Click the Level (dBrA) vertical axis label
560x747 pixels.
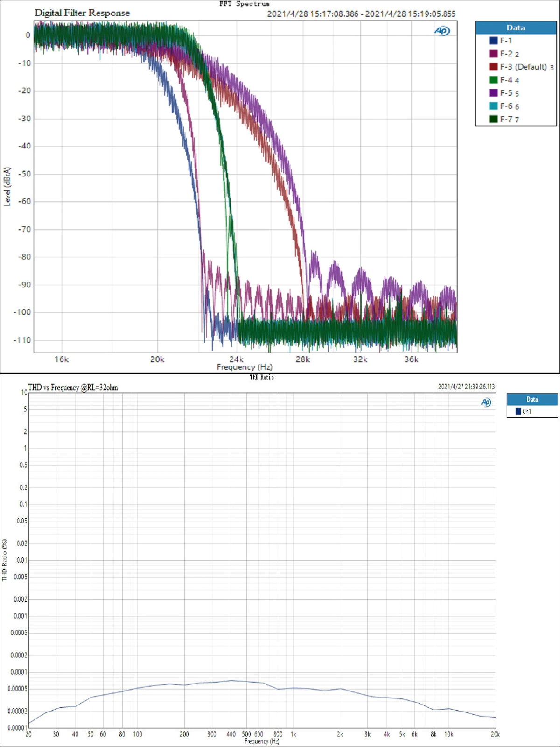(x=7, y=186)
